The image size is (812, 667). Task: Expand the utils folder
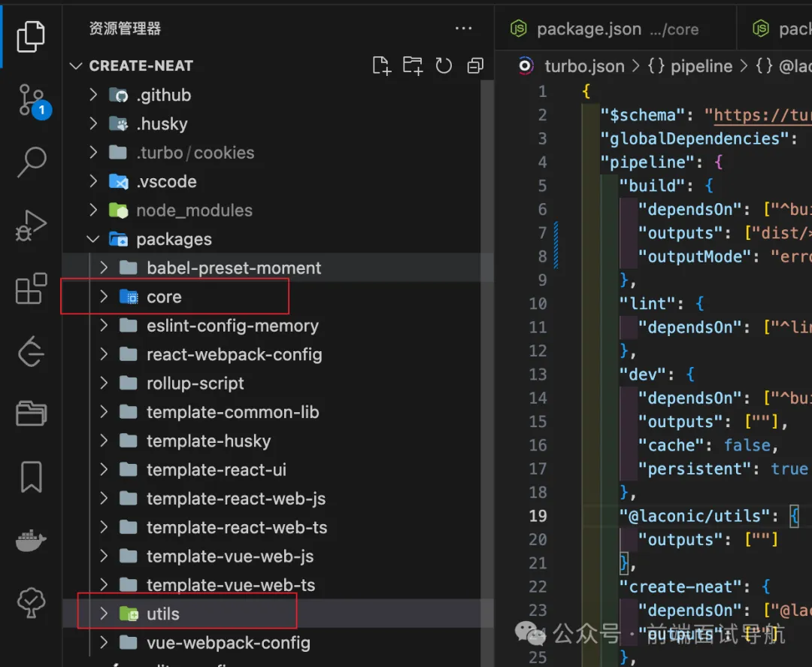[162, 614]
